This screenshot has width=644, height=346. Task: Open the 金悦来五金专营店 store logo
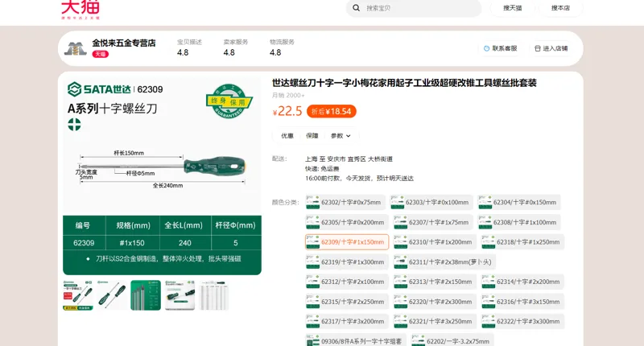click(75, 48)
